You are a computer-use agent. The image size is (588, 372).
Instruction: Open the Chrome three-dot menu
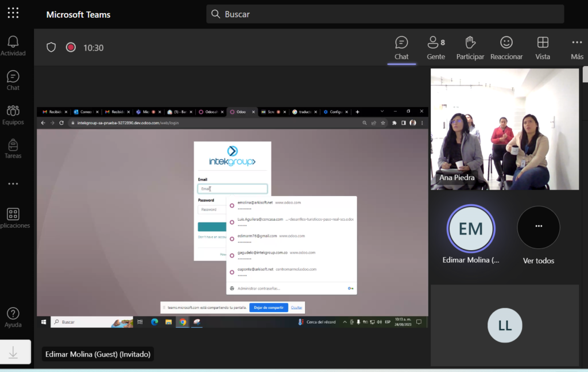click(422, 122)
